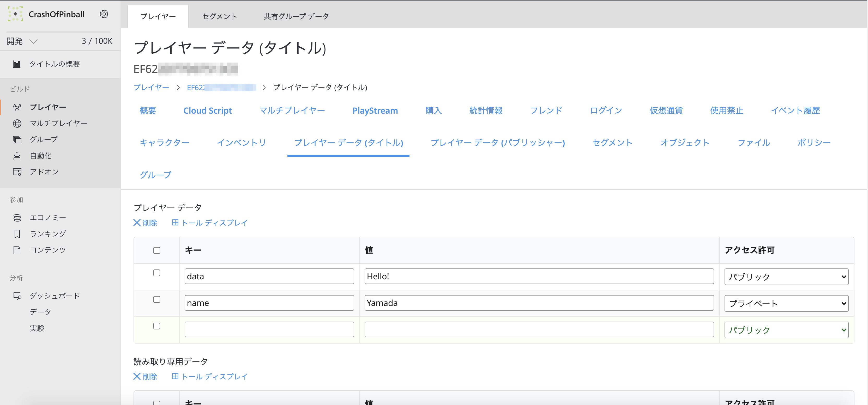Open the settings gear next to CrashOfPinball
Image resolution: width=868 pixels, height=405 pixels.
(104, 14)
